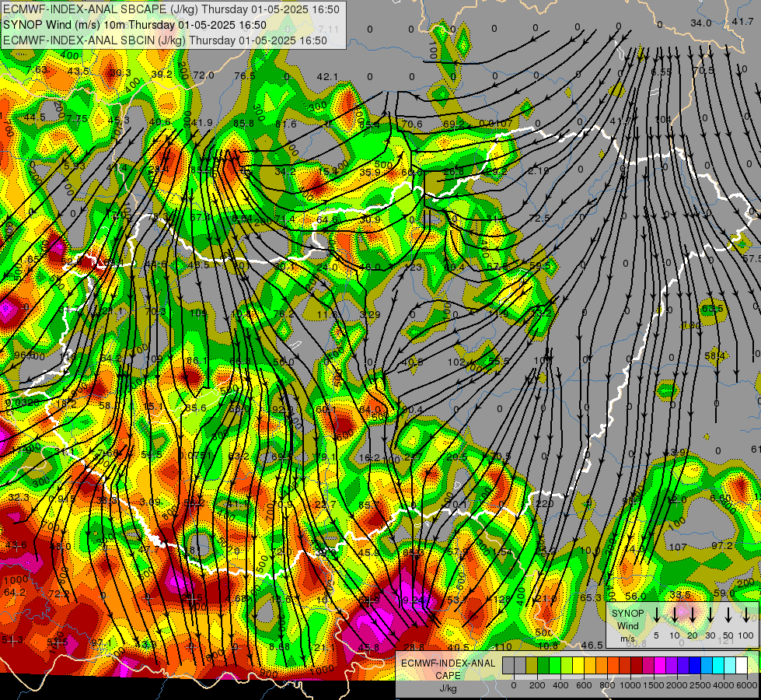Viewport: 761px width, 700px height.
Task: Click the 97.2 value on the map
Action: click(x=722, y=546)
